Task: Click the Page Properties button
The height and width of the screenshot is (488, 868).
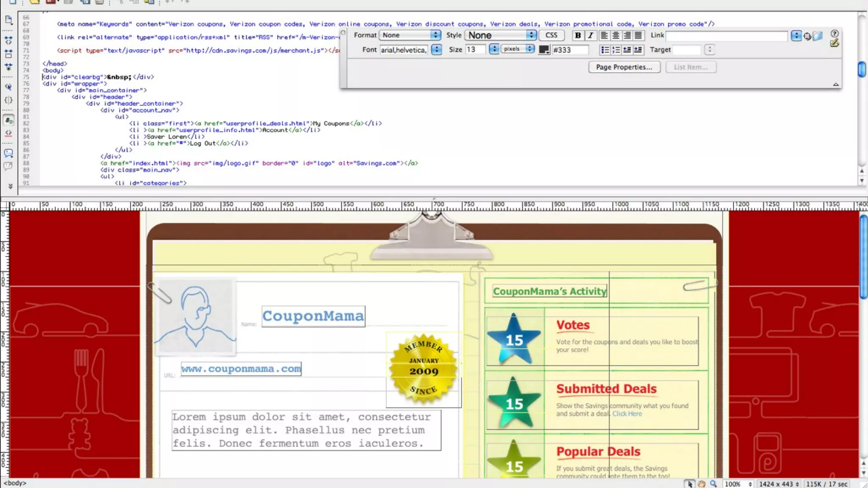Action: [624, 67]
